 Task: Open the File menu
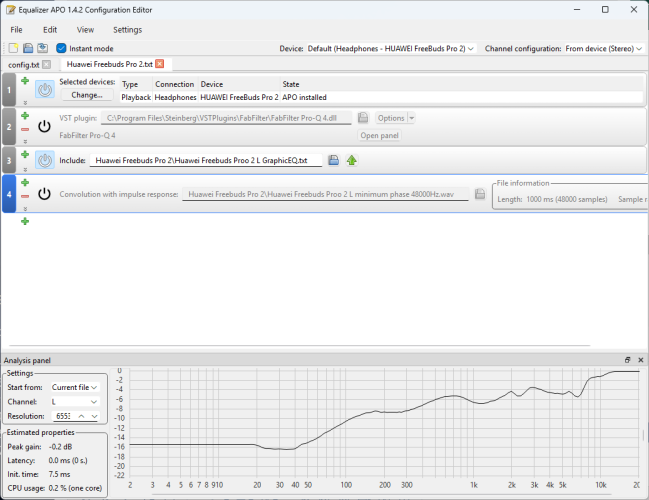click(x=17, y=30)
